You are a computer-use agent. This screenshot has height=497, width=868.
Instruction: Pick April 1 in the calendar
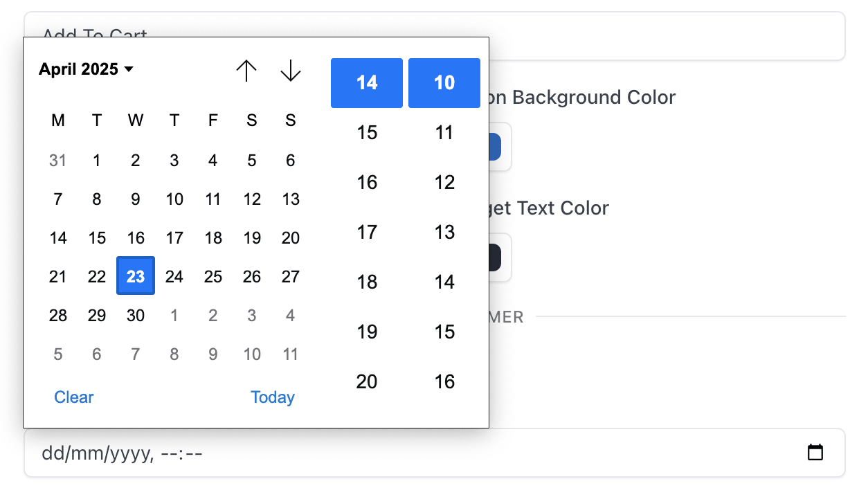(x=97, y=161)
